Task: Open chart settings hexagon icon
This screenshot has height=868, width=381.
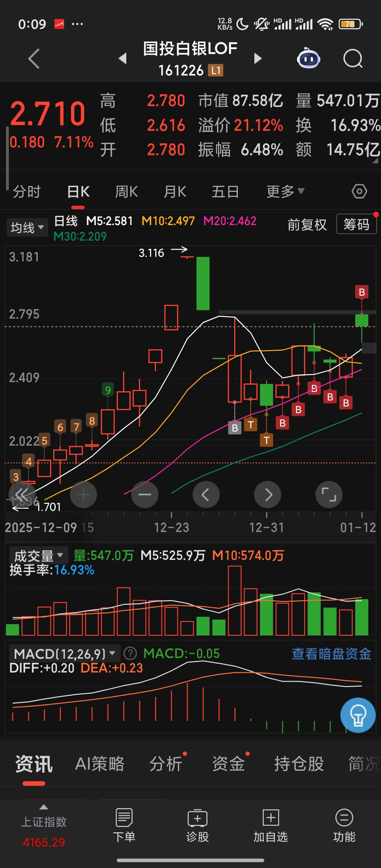Action: pos(359,192)
